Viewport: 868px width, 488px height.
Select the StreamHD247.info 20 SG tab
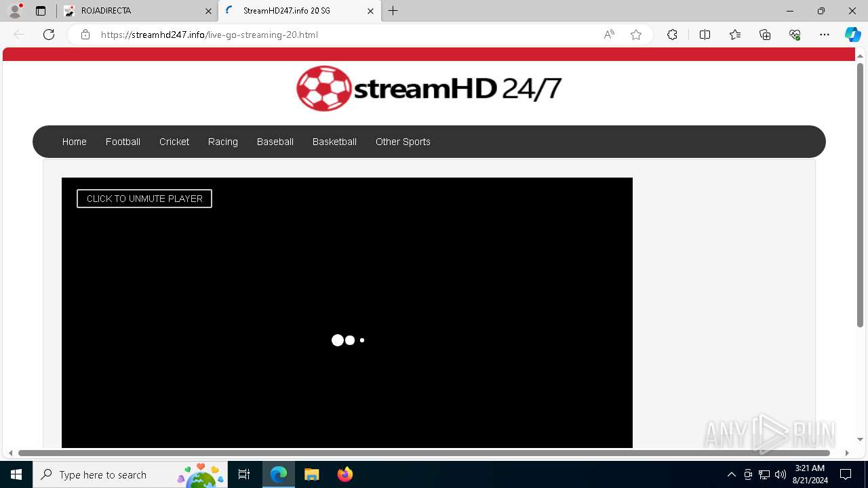click(299, 11)
